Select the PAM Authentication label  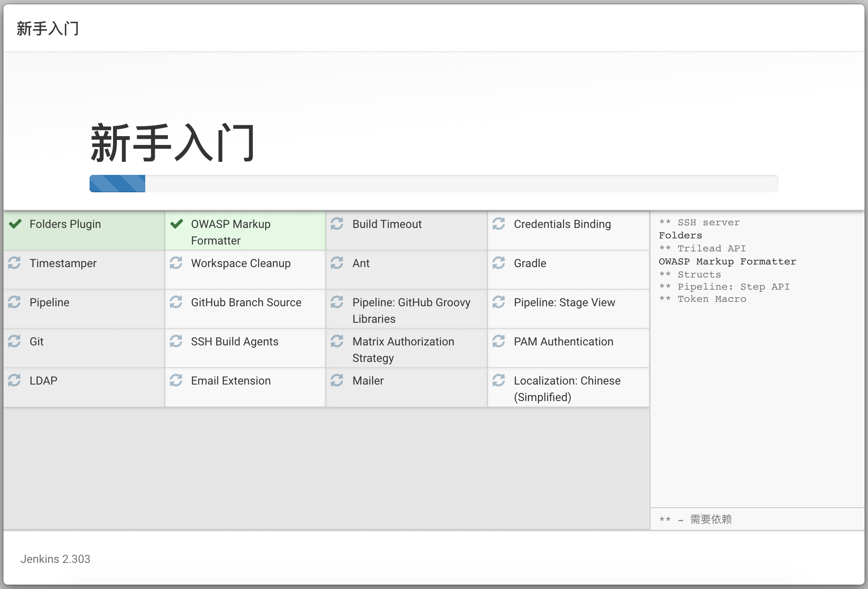[564, 341]
